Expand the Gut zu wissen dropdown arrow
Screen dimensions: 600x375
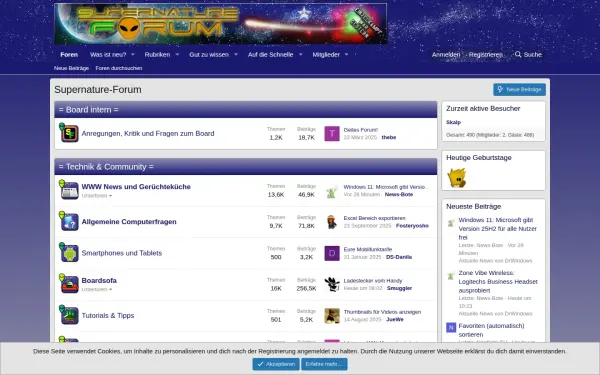236,55
